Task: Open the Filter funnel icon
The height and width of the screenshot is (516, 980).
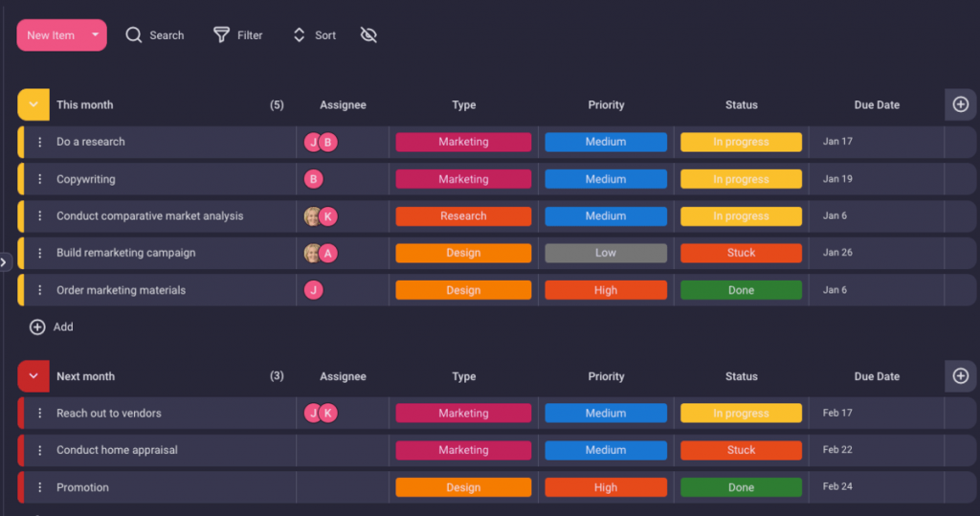Action: click(221, 35)
